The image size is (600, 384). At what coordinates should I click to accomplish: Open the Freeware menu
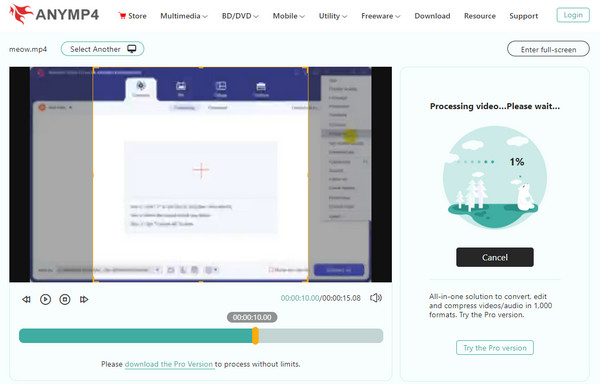(x=381, y=16)
